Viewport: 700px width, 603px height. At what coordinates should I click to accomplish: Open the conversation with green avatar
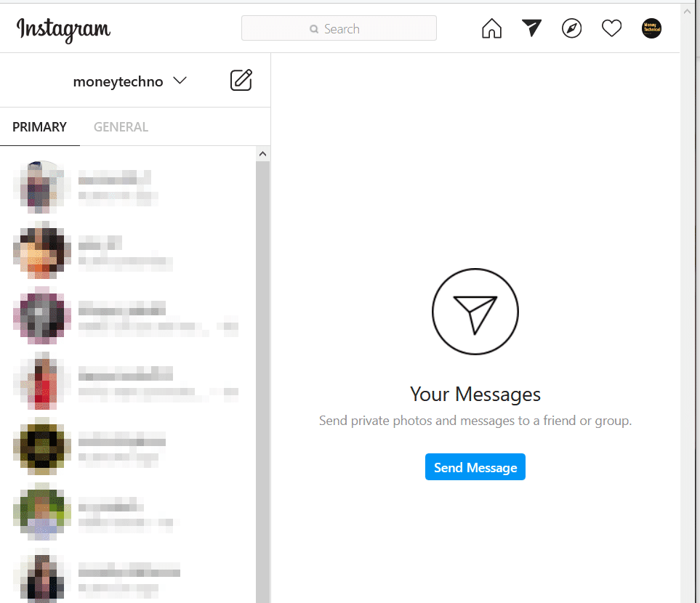pos(128,514)
